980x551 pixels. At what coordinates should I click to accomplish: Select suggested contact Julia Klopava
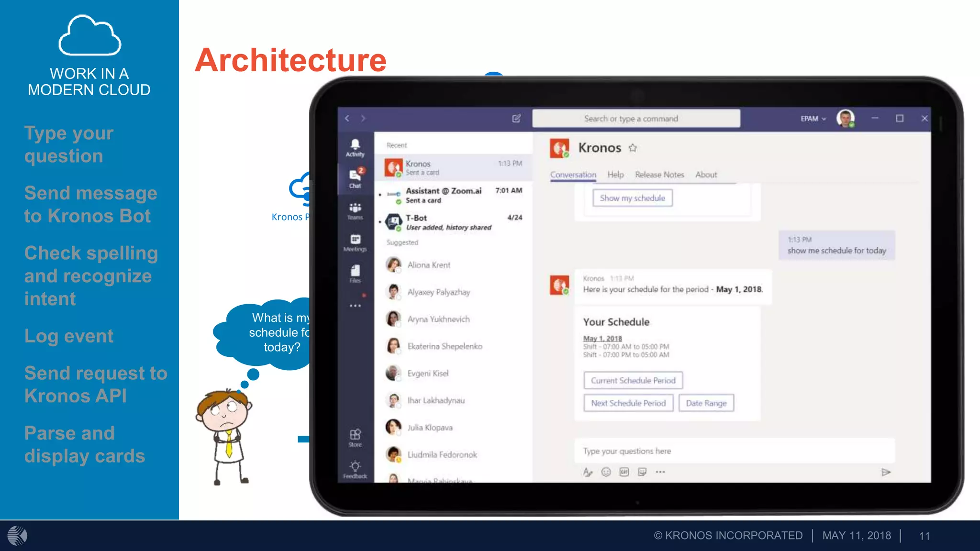tap(453, 427)
